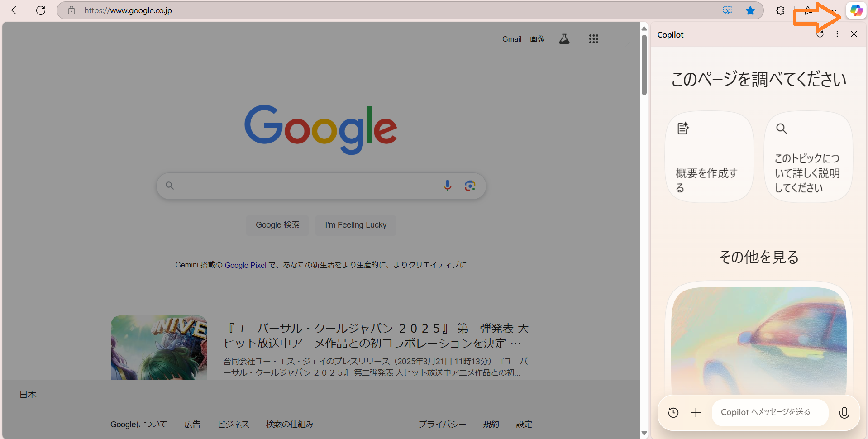Launch web capture with the scissors icon
868x439 pixels.
tap(728, 10)
